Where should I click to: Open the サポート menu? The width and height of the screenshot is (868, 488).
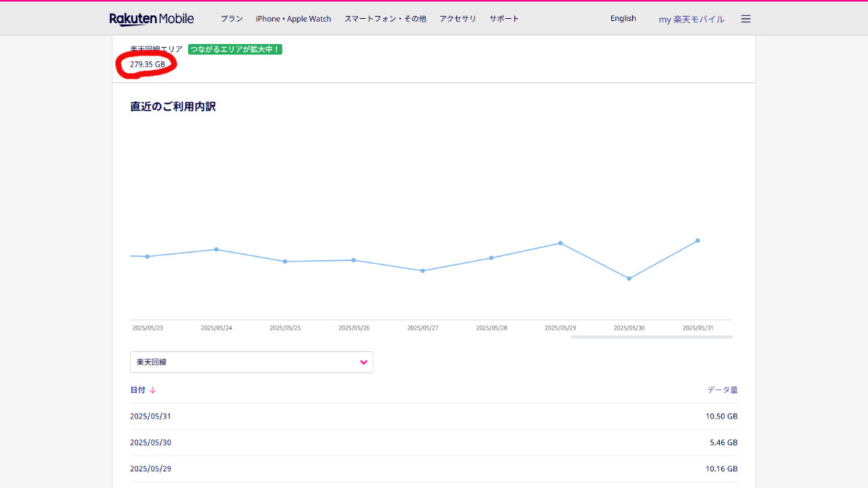[504, 19]
